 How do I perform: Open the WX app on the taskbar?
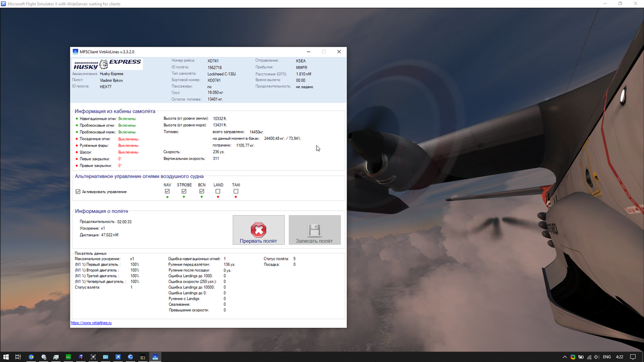143,357
